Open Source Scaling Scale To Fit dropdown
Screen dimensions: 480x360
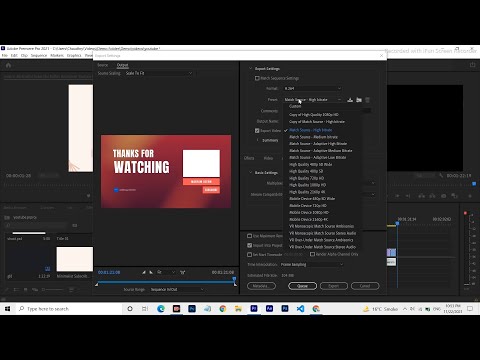point(159,73)
